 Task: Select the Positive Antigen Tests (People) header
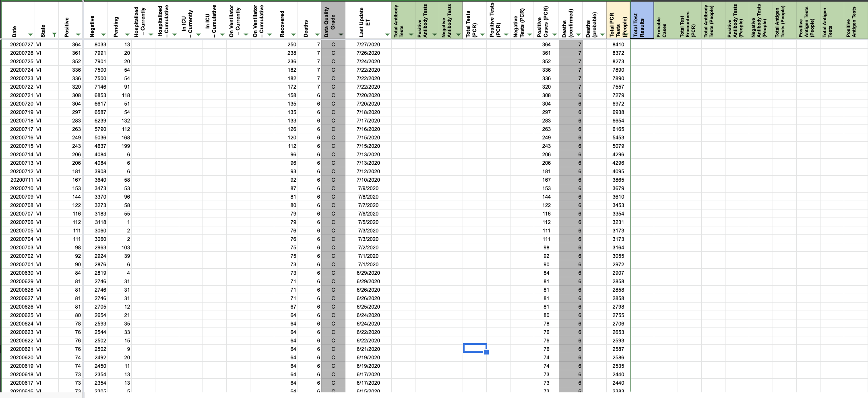coord(808,20)
